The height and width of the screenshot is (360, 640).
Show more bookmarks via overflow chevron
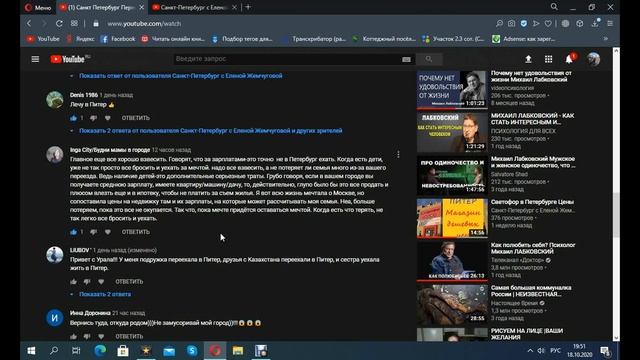tap(606, 39)
